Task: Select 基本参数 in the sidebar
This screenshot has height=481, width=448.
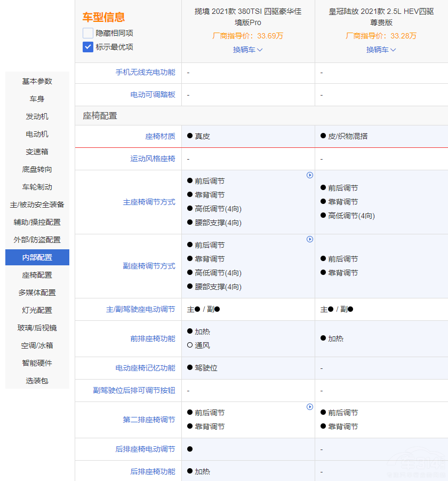Action: point(37,81)
